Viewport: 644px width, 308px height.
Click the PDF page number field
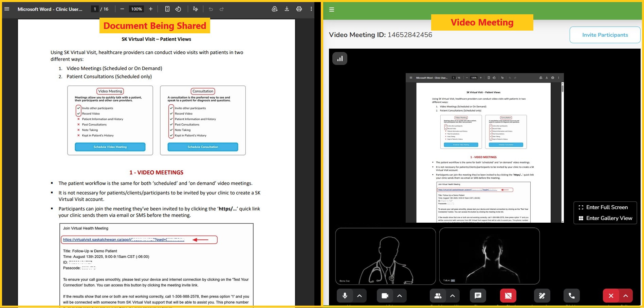pos(95,9)
